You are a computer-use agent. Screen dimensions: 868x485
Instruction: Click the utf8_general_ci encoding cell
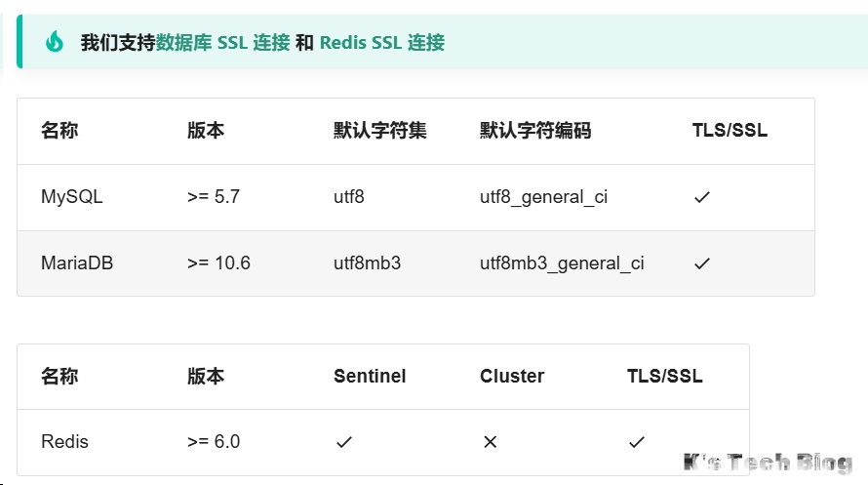point(543,197)
